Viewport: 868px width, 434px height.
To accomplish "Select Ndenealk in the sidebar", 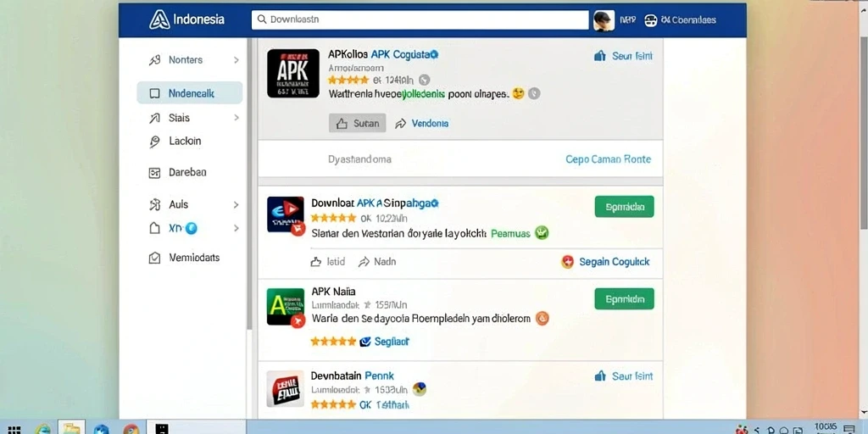I will [x=189, y=93].
